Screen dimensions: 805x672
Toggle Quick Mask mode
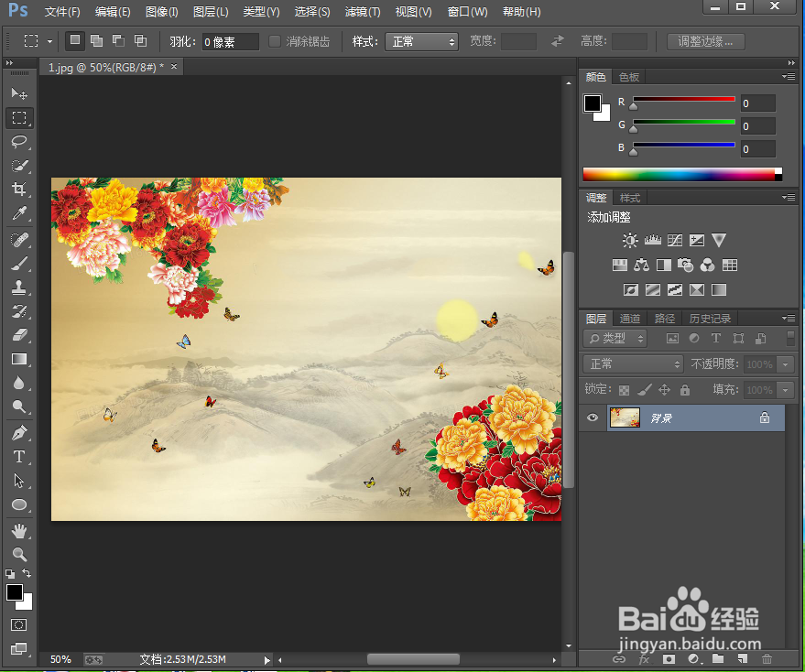point(19,624)
